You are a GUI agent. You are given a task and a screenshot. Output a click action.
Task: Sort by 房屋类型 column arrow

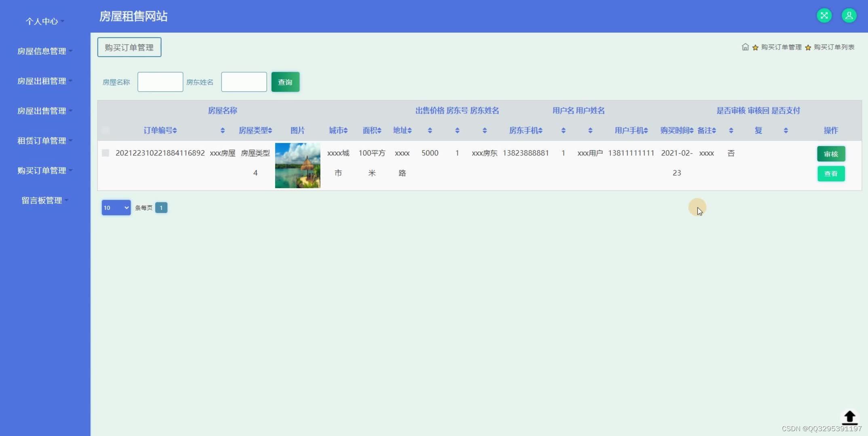click(x=270, y=130)
